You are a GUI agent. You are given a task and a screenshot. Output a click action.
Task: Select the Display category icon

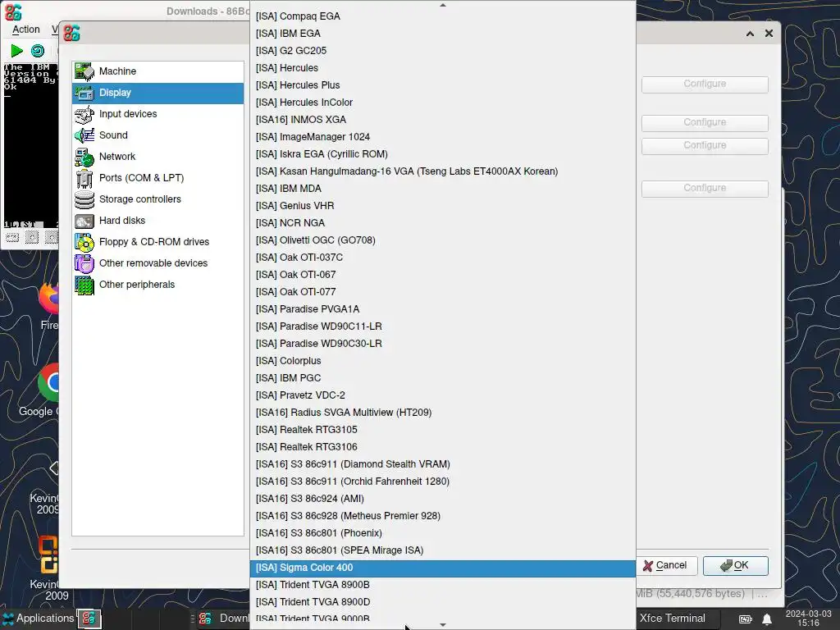84,93
